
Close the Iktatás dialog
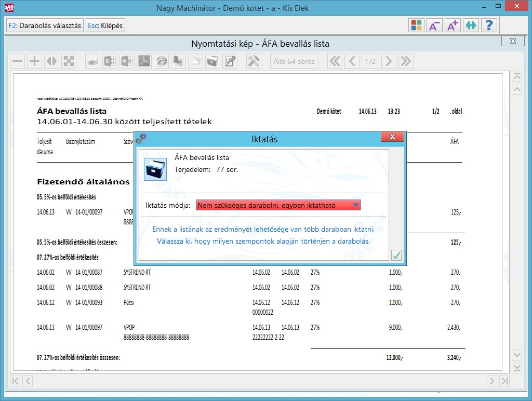coord(392,137)
